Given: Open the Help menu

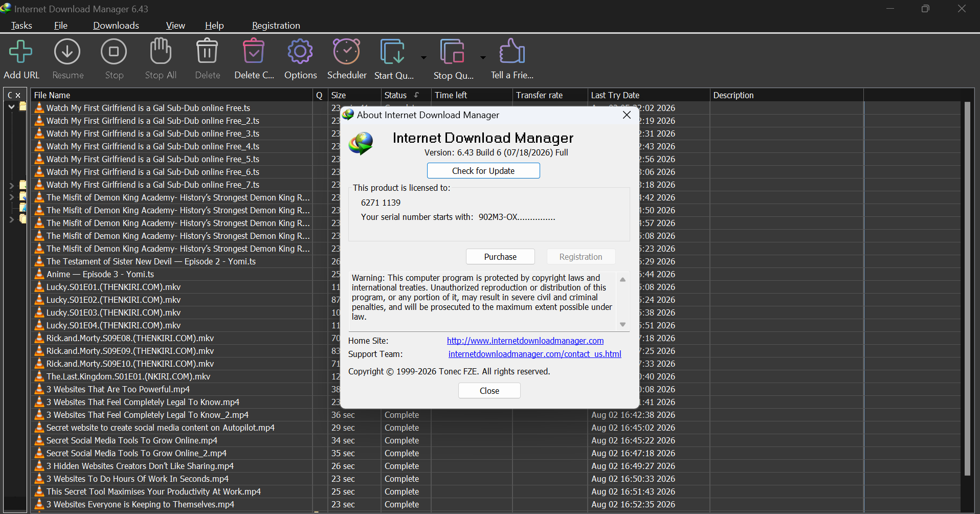Looking at the screenshot, I should tap(214, 26).
